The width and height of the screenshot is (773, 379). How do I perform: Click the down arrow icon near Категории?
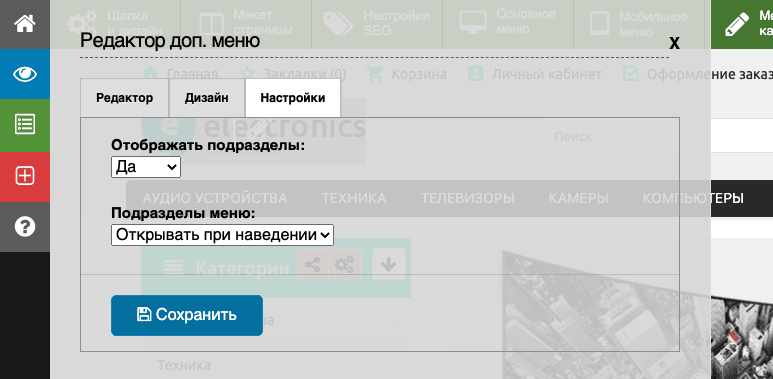click(388, 265)
